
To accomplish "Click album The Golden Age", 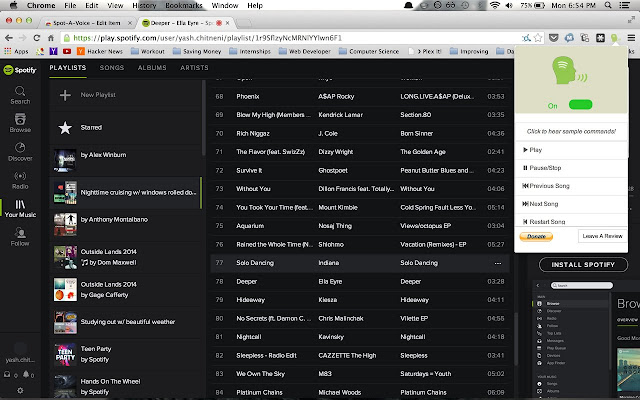I will pos(422,152).
